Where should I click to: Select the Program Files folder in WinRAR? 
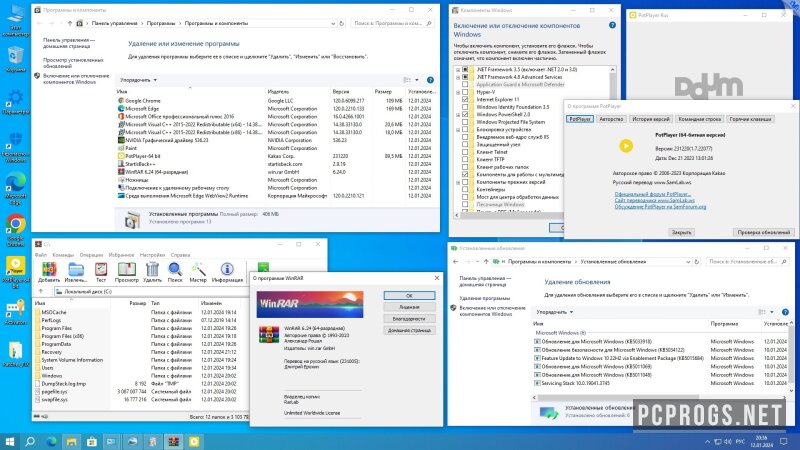[x=56, y=328]
